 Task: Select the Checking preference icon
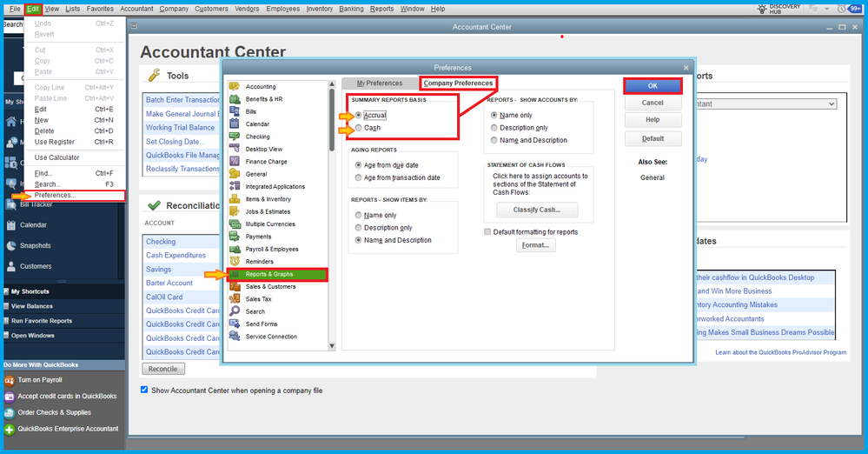pyautogui.click(x=235, y=137)
